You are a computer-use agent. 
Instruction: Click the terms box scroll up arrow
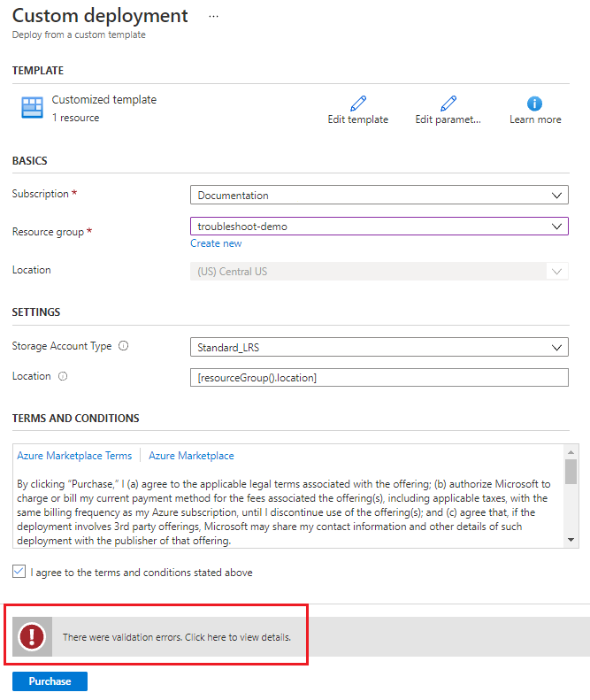(x=571, y=452)
